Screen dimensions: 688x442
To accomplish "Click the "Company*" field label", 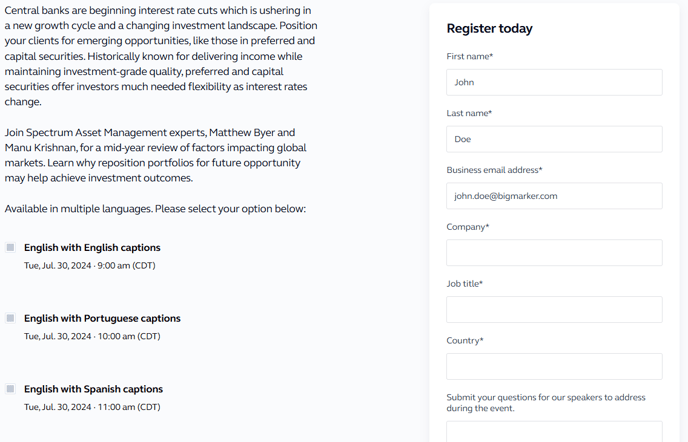I will [x=468, y=227].
